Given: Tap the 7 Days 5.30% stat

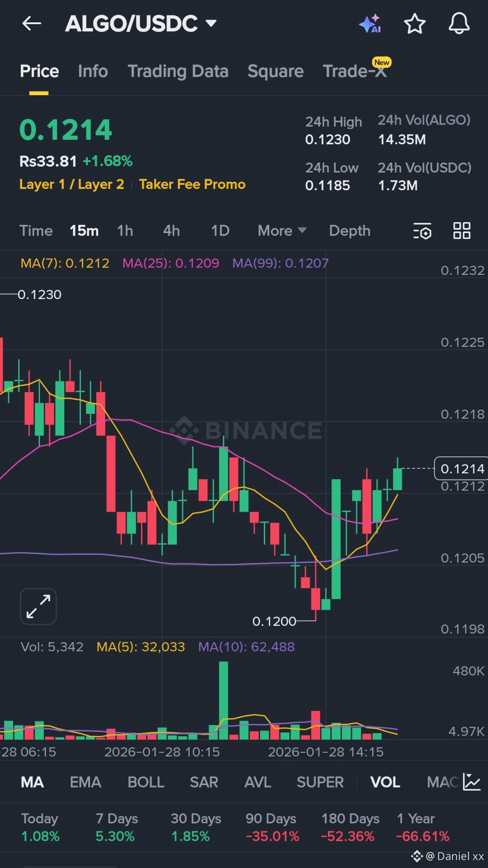Looking at the screenshot, I should point(116,827).
